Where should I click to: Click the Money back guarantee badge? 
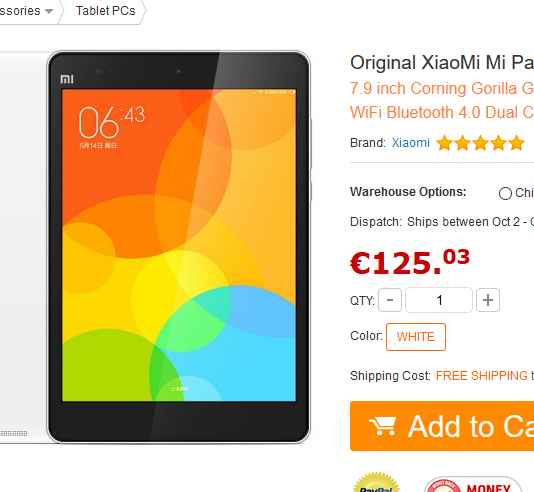tap(473, 485)
